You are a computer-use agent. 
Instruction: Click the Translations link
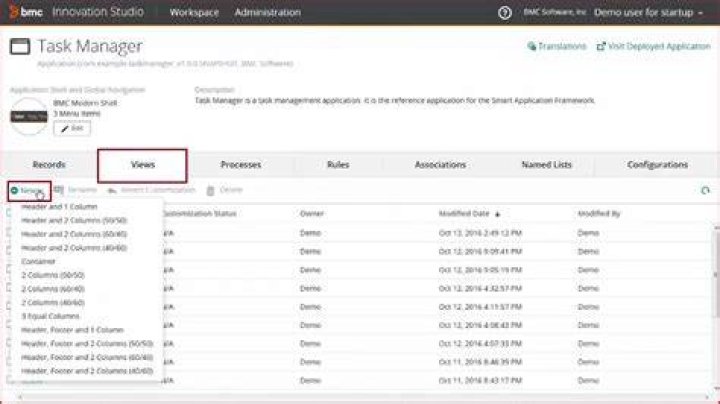tap(562, 46)
